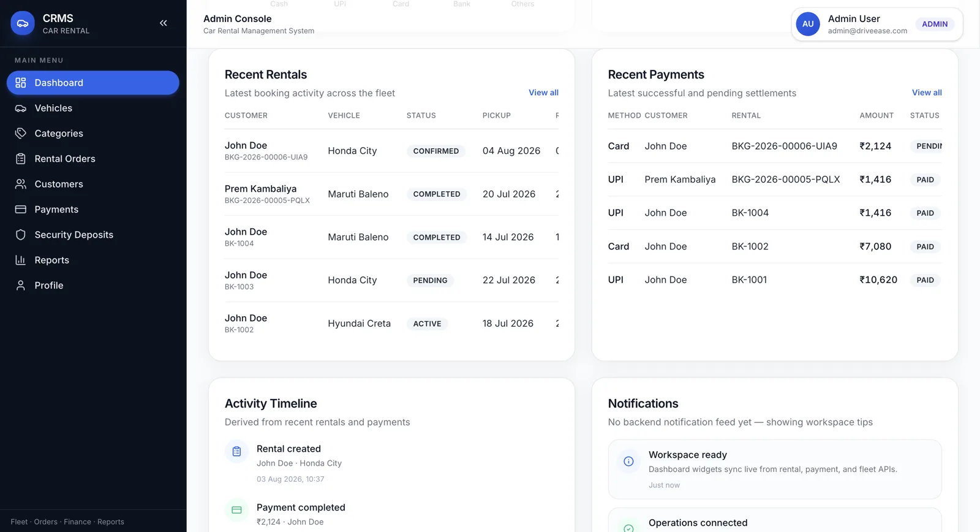The image size is (980, 532).
Task: Go to Profile page
Action: click(x=93, y=285)
